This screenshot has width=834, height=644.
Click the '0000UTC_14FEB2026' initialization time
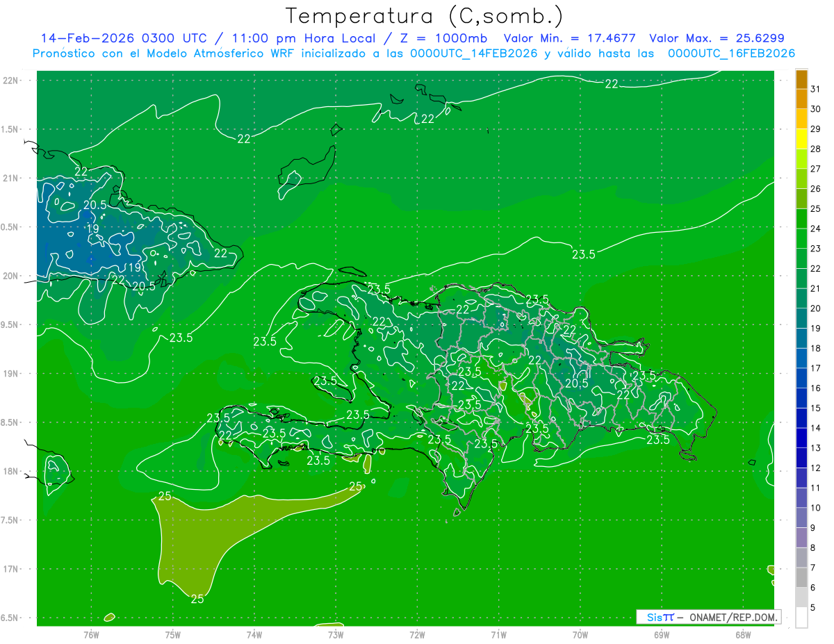[474, 53]
